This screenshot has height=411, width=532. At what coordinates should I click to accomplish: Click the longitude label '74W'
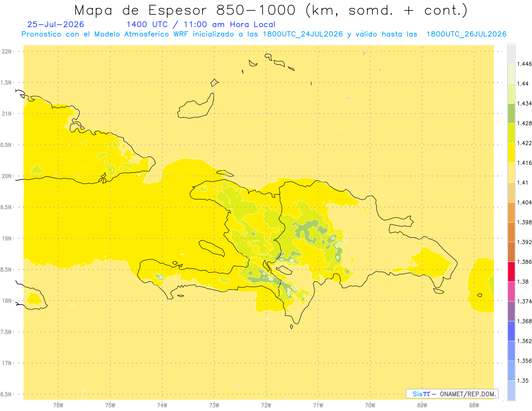point(162,405)
